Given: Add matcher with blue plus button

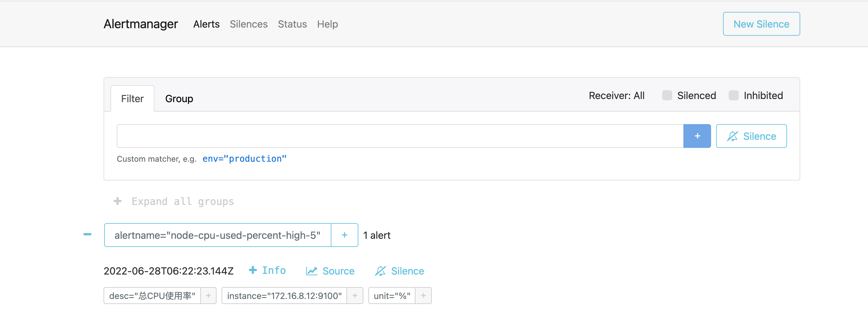Looking at the screenshot, I should tap(697, 136).
